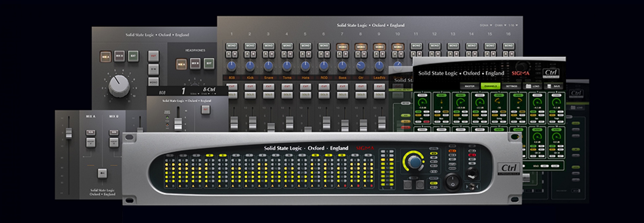Click the folder icon on the LOAD button
Screen dimensions: 644x223
(529, 86)
